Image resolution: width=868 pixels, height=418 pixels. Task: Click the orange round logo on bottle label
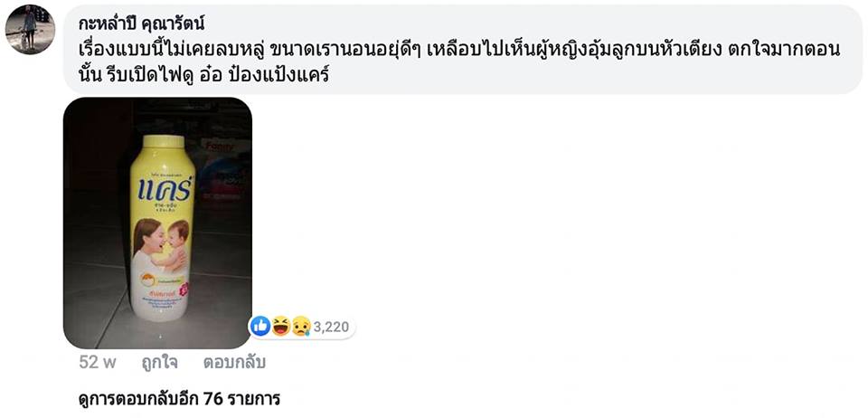(147, 281)
